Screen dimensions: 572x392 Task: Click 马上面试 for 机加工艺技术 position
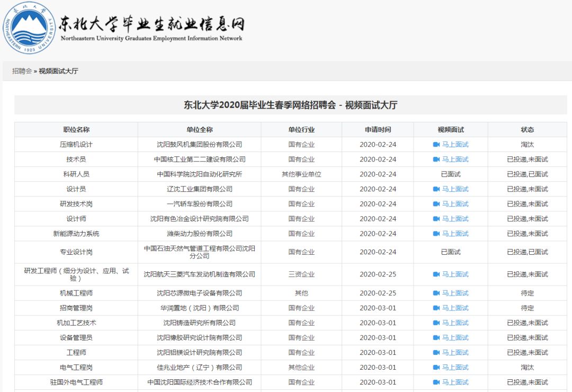tap(454, 323)
